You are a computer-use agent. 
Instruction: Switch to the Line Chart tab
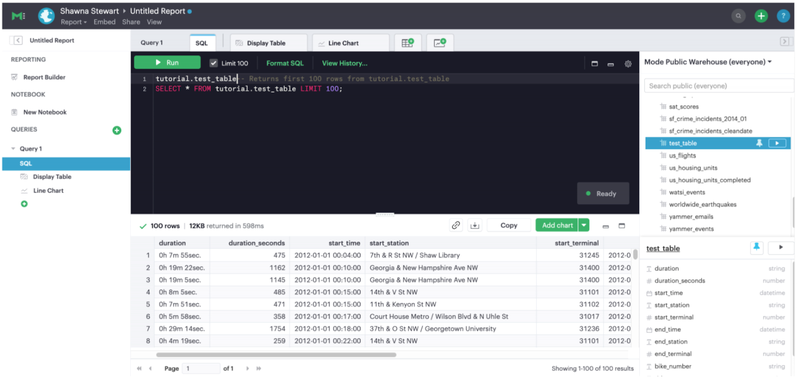pyautogui.click(x=351, y=43)
